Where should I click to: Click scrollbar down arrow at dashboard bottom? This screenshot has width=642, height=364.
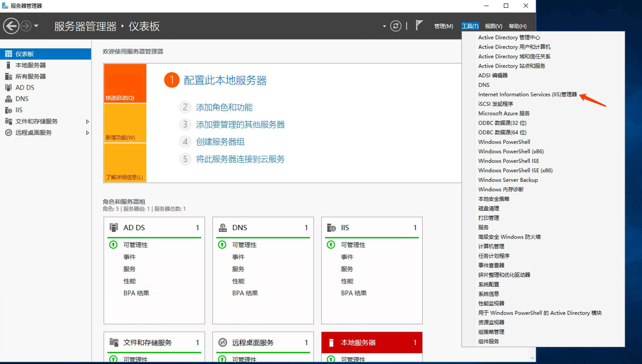(532, 358)
